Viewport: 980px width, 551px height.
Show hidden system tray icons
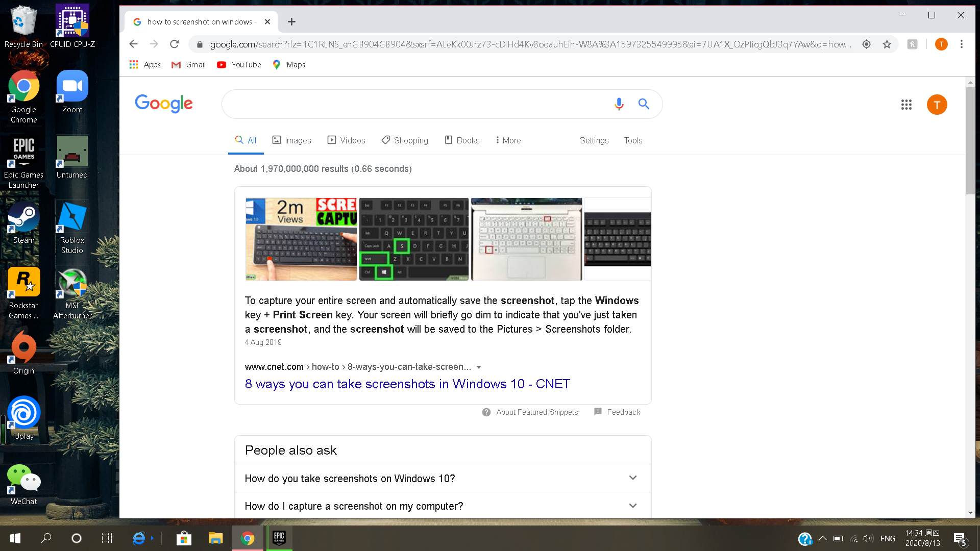pos(823,538)
